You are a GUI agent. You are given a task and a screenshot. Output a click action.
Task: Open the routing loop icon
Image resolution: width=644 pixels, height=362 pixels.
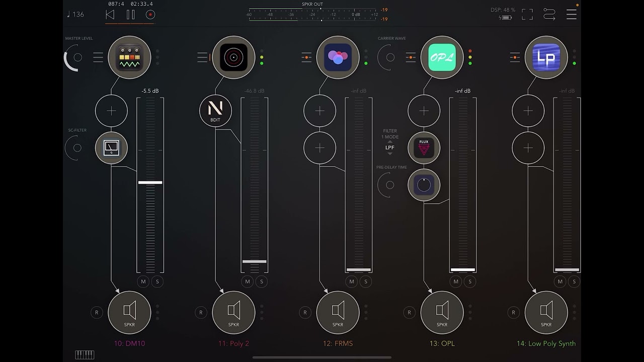point(549,15)
